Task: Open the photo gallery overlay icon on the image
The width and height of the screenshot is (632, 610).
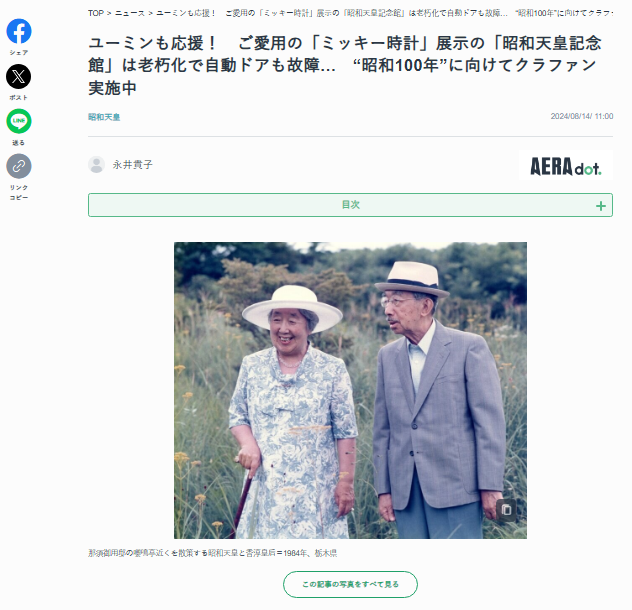Action: pos(506,510)
